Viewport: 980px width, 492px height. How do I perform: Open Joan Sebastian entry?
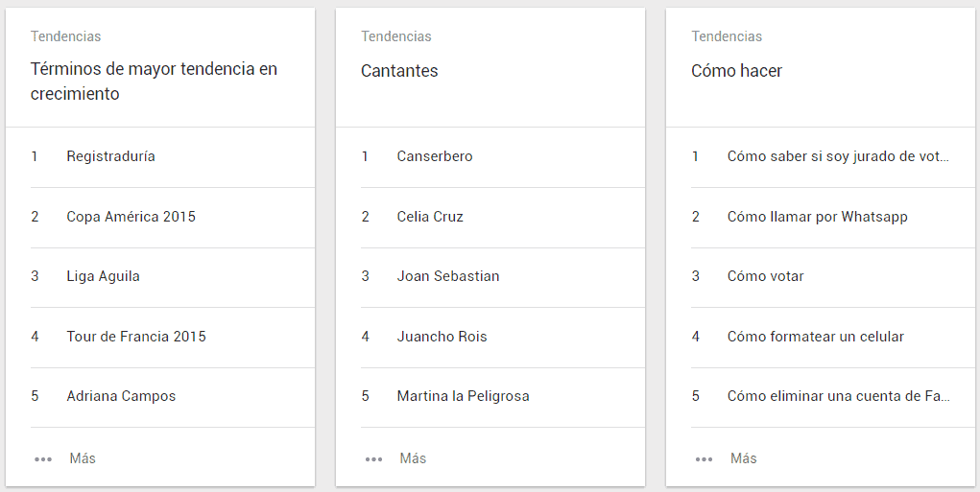[447, 276]
